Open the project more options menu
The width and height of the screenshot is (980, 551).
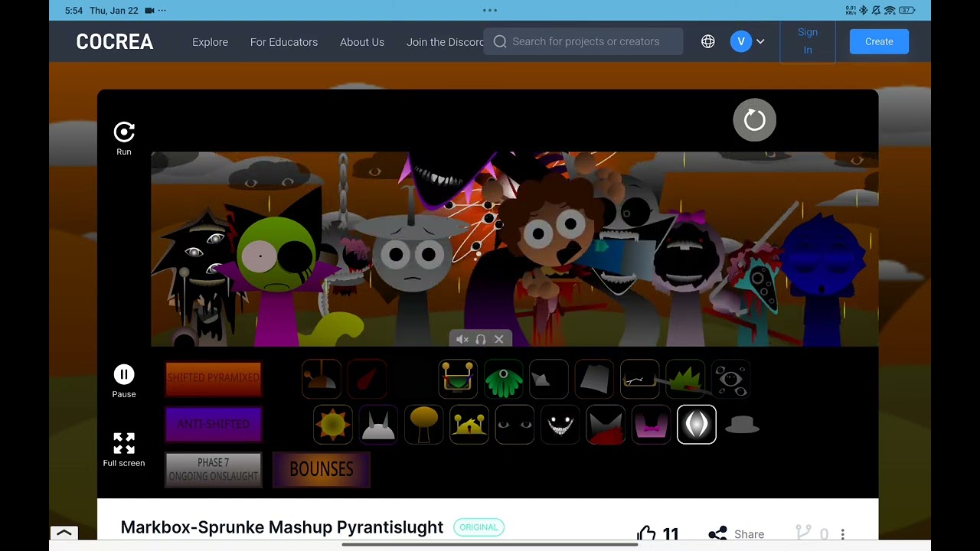[x=842, y=534]
